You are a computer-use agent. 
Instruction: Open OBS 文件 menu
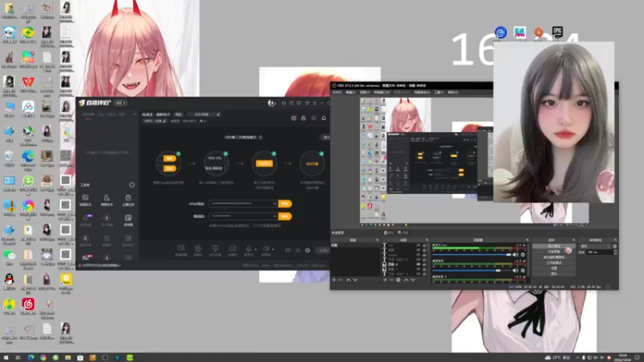click(336, 93)
